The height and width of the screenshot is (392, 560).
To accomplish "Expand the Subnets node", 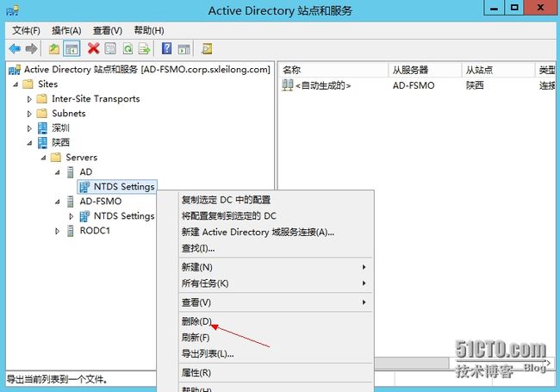I will (x=29, y=114).
